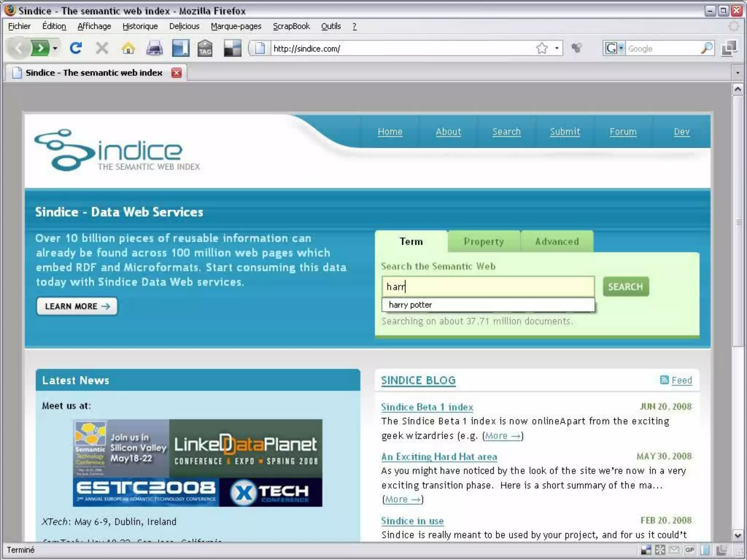Select the 'harry potter' autocomplete suggestion
Viewport: 747px width, 560px height.
coord(410,305)
